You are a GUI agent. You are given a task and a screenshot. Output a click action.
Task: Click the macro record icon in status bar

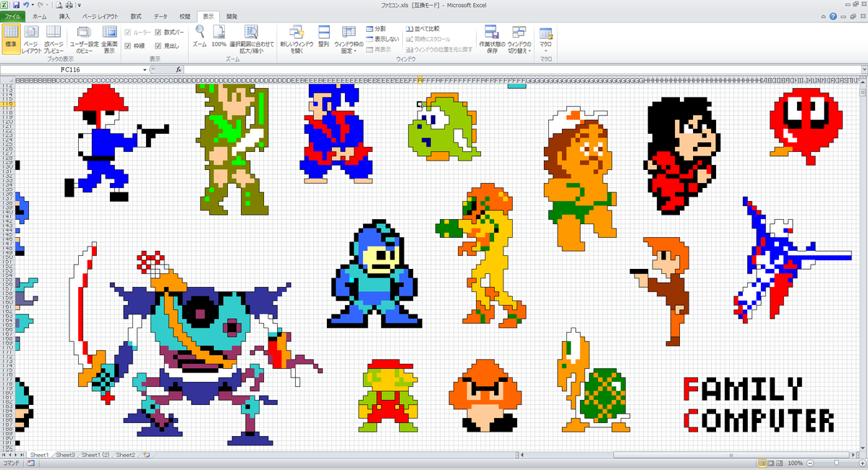pos(30,463)
